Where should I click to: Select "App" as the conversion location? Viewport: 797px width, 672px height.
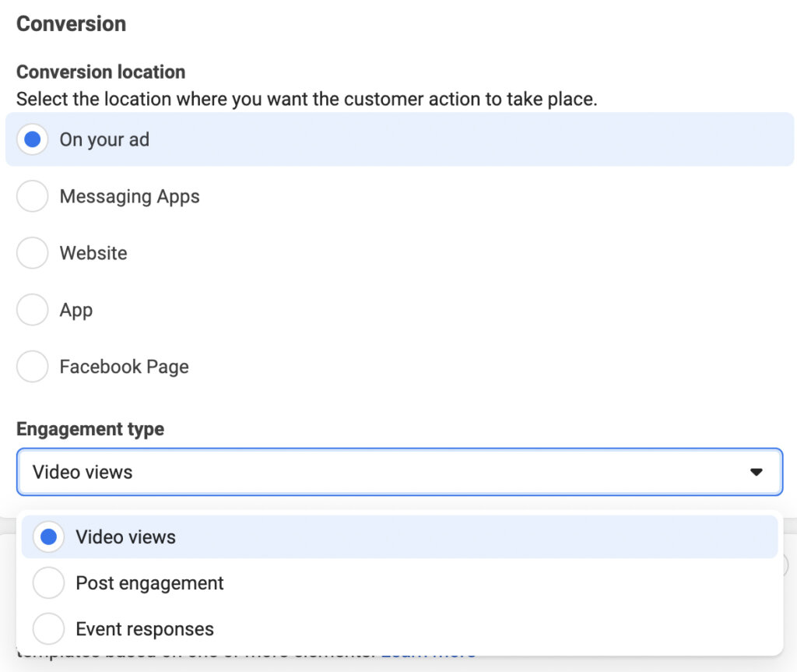coord(75,310)
